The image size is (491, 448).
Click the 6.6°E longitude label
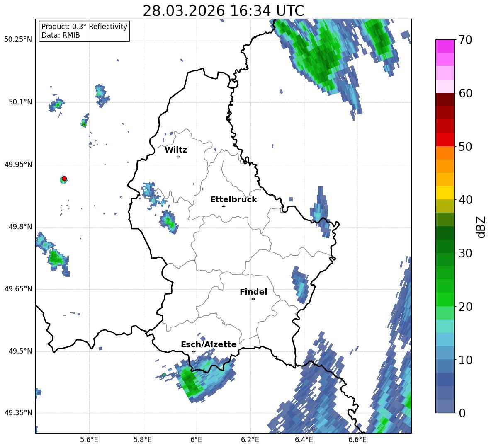[x=357, y=440]
